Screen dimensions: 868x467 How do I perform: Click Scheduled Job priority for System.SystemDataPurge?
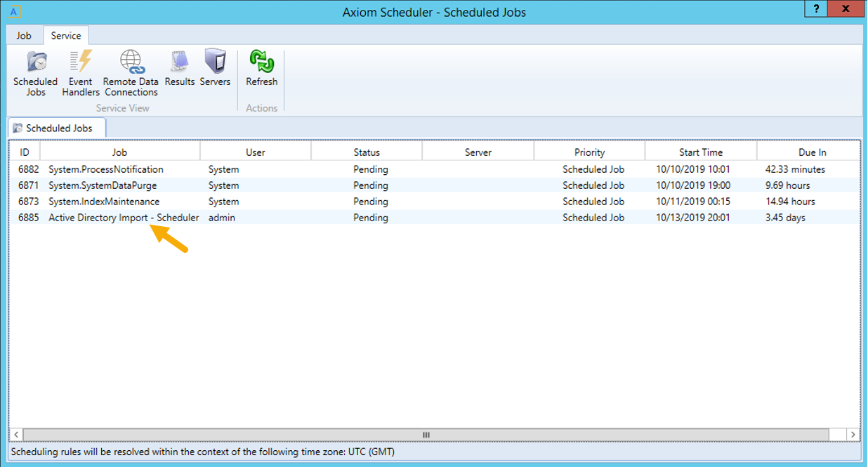(593, 185)
